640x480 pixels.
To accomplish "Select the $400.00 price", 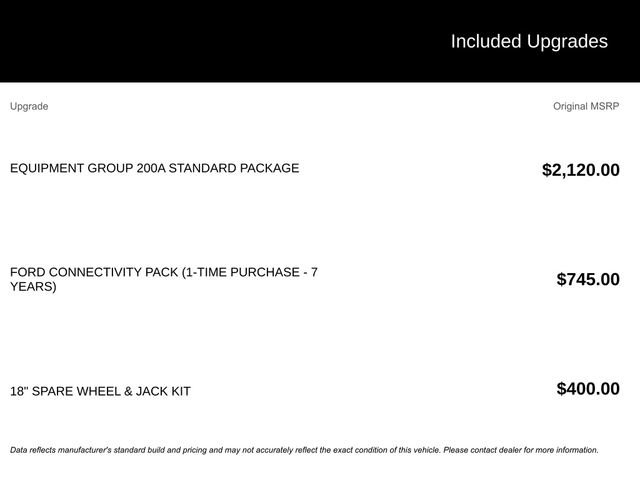I will tap(587, 389).
